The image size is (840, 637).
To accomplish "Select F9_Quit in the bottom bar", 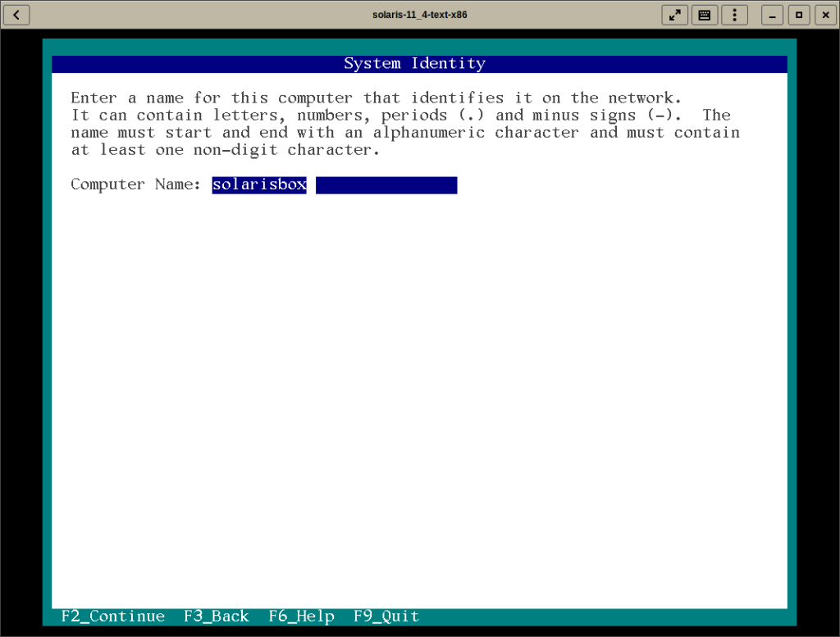I will click(386, 617).
